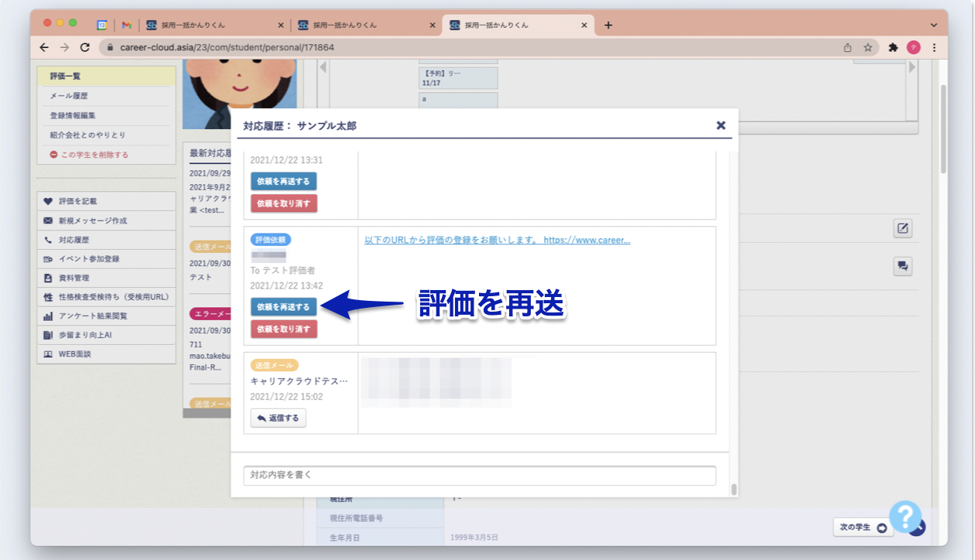
Task: Click この学生を削除する link
Action: point(94,155)
